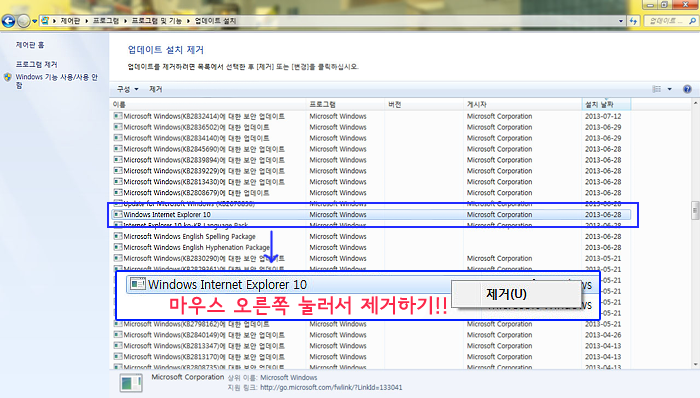Select 제어판 in the breadcrumb path

coord(70,21)
